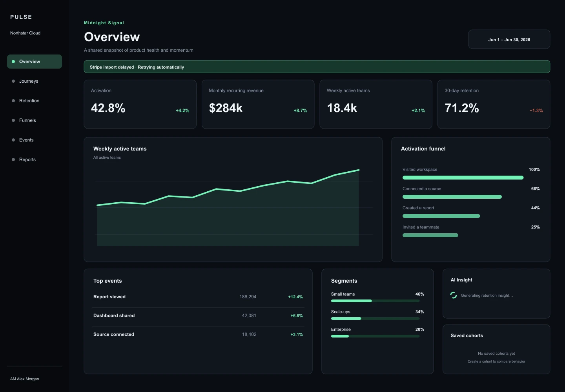Viewport: 565px width, 392px height.
Task: Select the Source connected event row
Action: pos(198,334)
